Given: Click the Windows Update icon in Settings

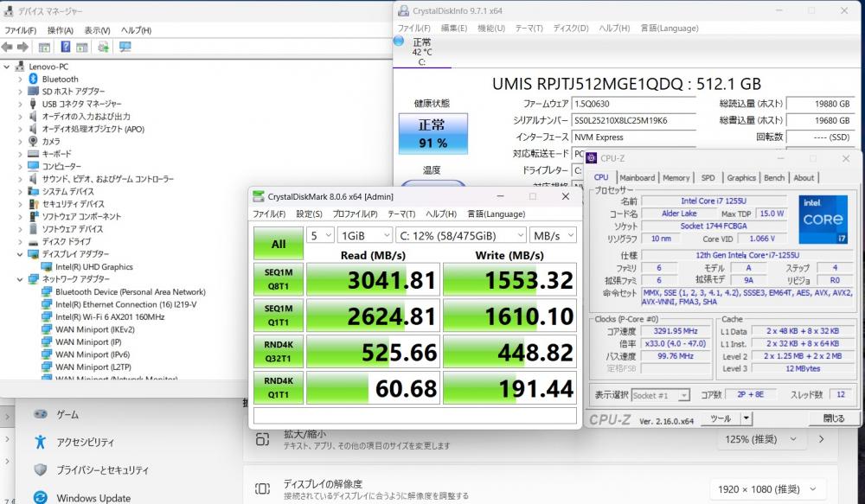Looking at the screenshot, I should [x=40, y=497].
